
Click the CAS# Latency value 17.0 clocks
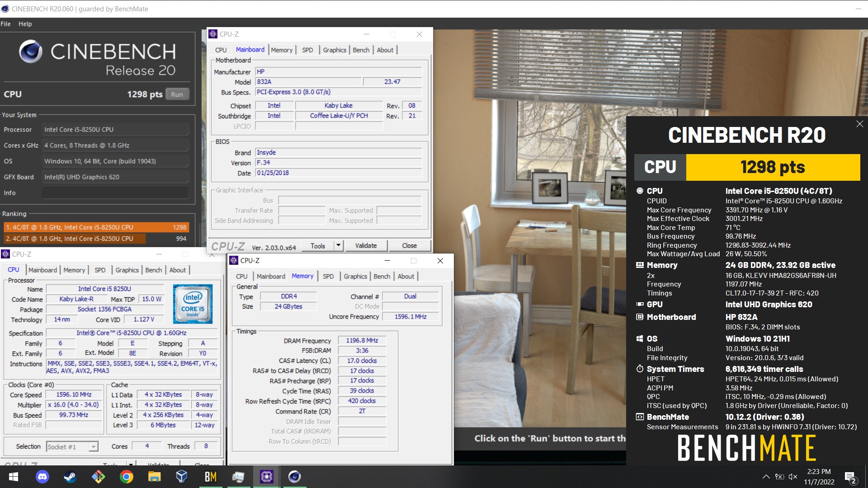tap(362, 361)
